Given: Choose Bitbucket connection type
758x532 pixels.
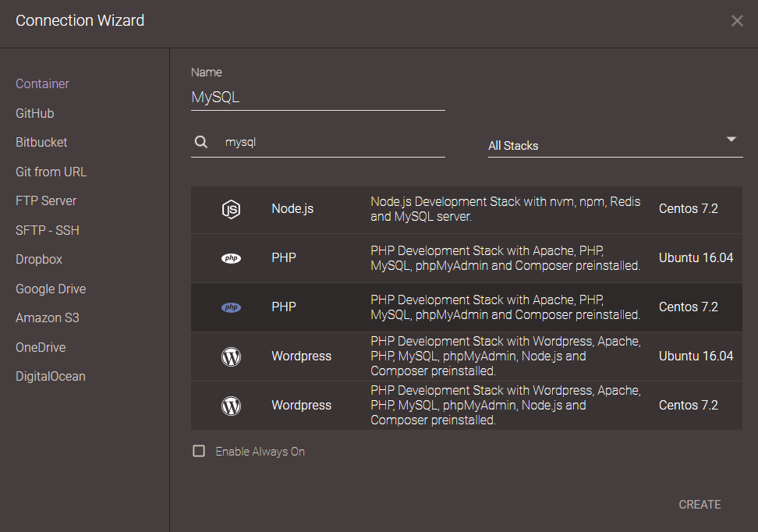Looking at the screenshot, I should [x=41, y=142].
